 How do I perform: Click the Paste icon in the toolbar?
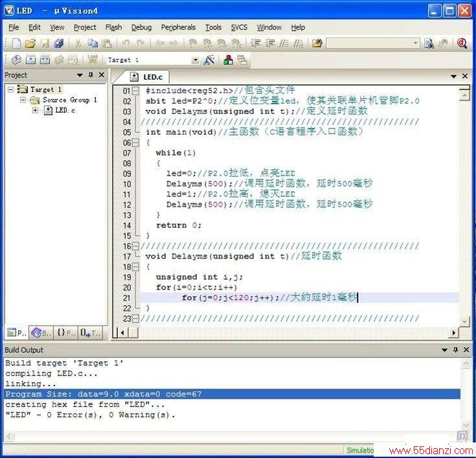107,44
